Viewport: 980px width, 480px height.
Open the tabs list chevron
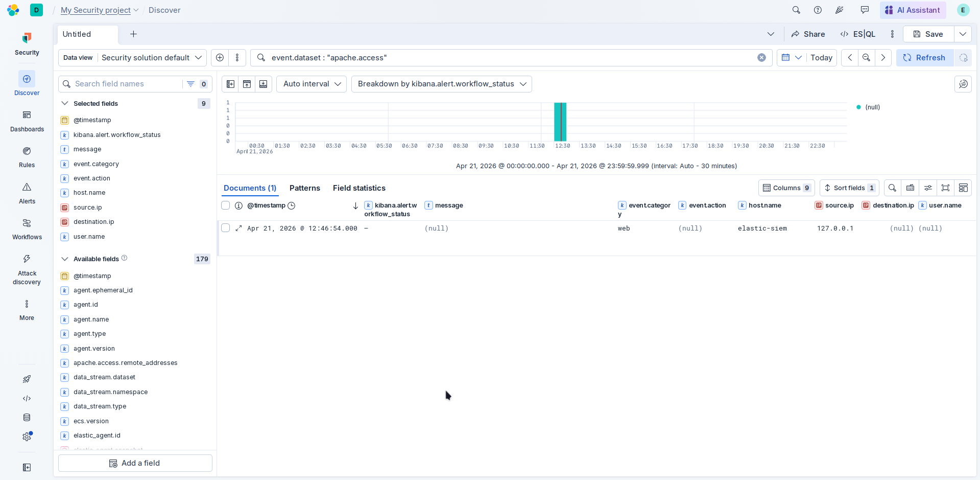[771, 34]
